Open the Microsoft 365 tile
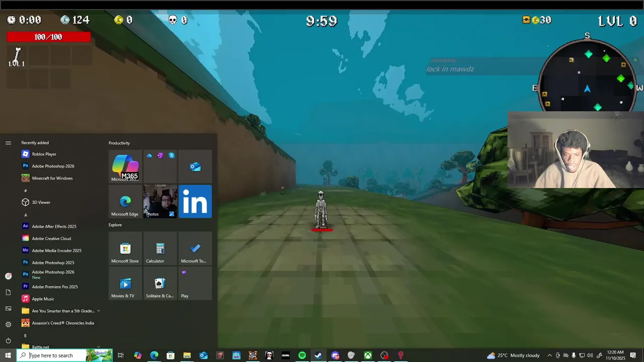Image resolution: width=644 pixels, height=362 pixels. [x=125, y=166]
